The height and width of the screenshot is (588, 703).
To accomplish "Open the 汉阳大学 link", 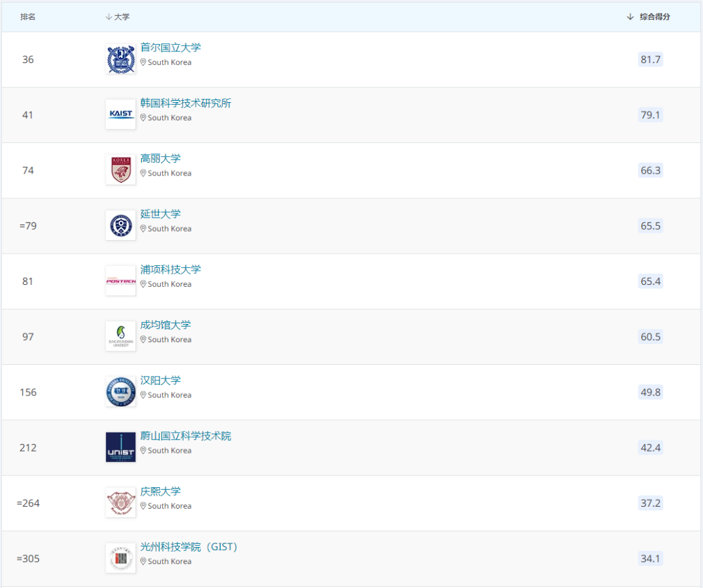I will [x=161, y=381].
